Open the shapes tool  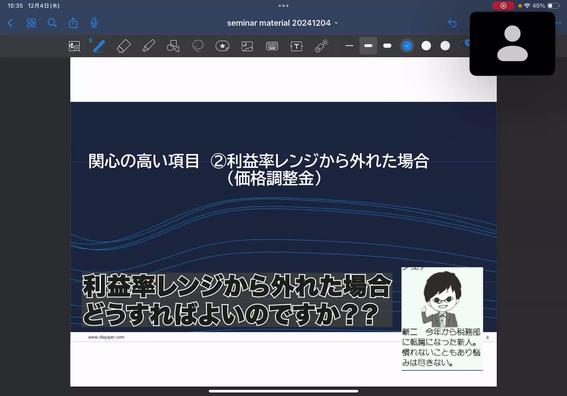click(173, 46)
